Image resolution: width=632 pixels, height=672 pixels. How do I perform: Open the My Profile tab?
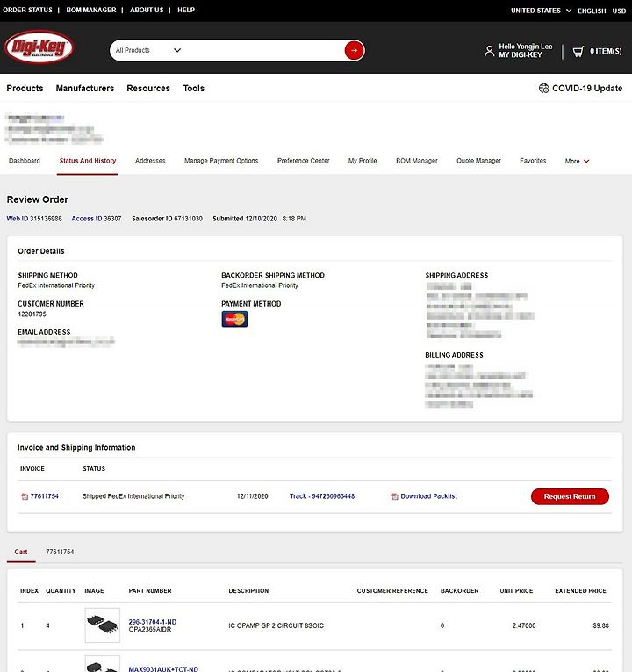[363, 161]
